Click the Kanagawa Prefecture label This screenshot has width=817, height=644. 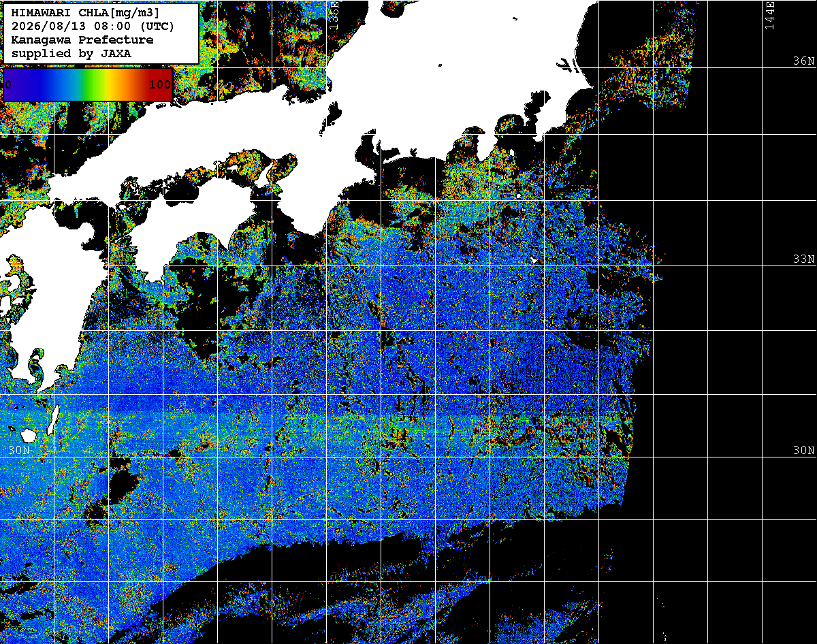click(x=82, y=40)
